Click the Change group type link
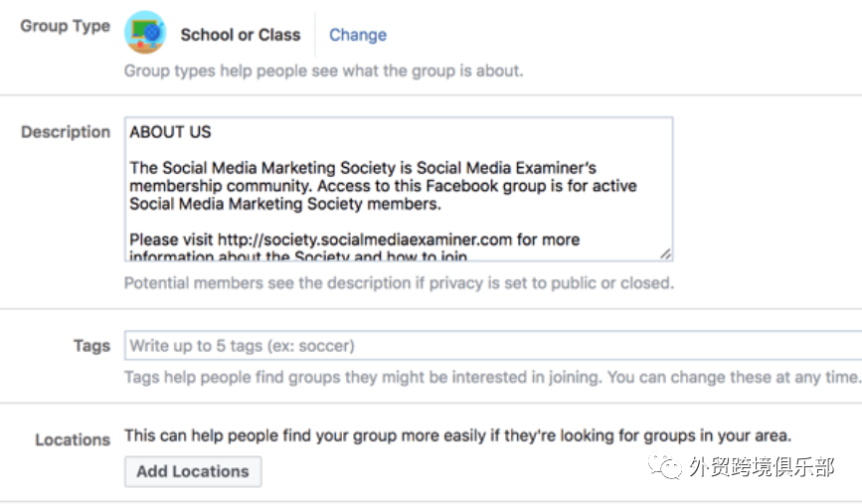The height and width of the screenshot is (504, 862). click(358, 35)
